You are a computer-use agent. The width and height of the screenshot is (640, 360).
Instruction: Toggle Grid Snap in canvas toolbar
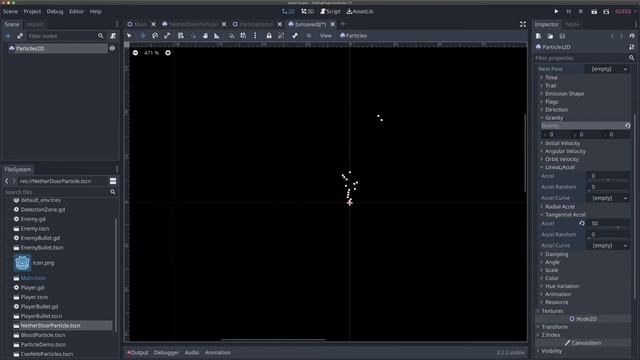243,36
